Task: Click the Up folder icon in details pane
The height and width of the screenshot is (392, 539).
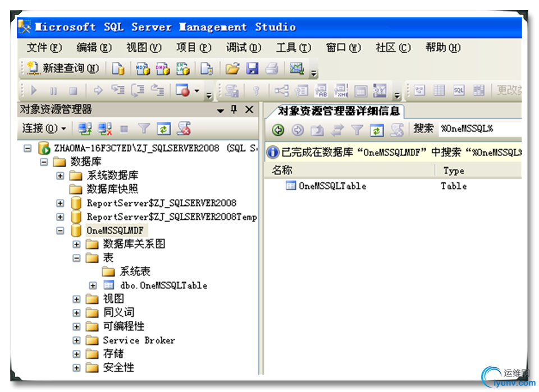Action: tap(317, 130)
